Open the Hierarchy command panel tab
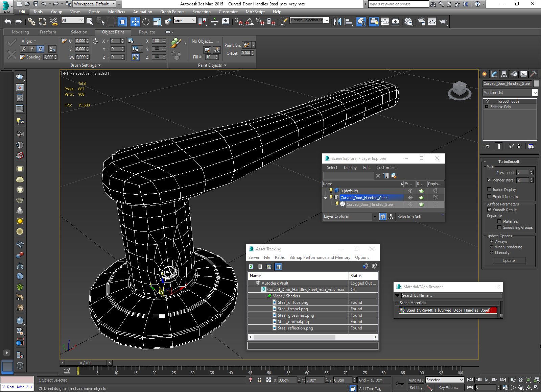 [x=504, y=74]
